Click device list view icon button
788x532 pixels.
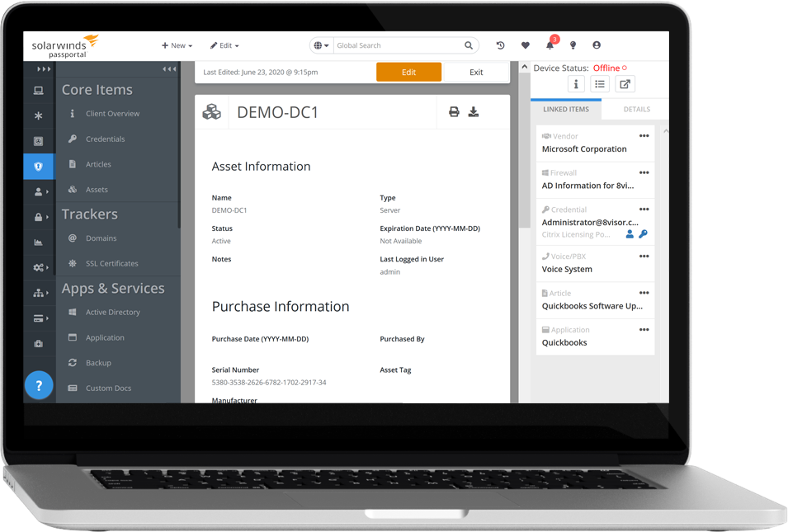coord(600,84)
